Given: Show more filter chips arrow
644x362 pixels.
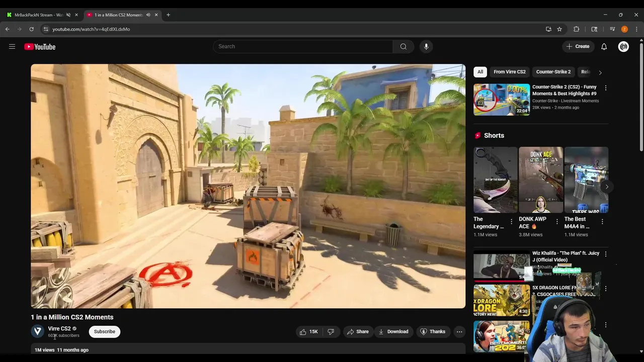Looking at the screenshot, I should pyautogui.click(x=600, y=72).
